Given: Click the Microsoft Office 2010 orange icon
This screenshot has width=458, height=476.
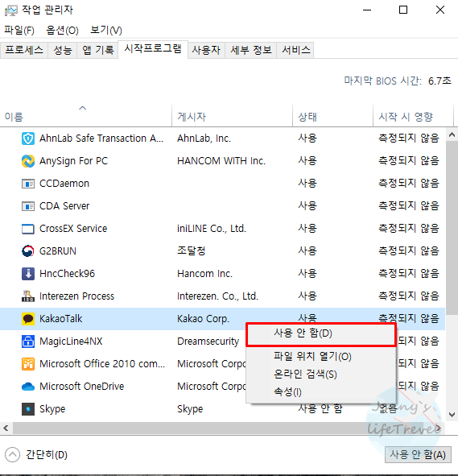Looking at the screenshot, I should [x=28, y=364].
